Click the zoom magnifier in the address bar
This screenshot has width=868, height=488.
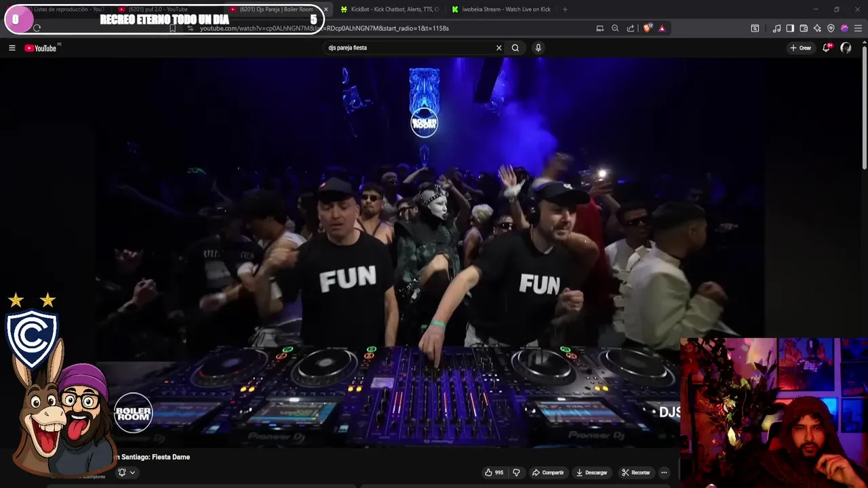click(x=615, y=28)
